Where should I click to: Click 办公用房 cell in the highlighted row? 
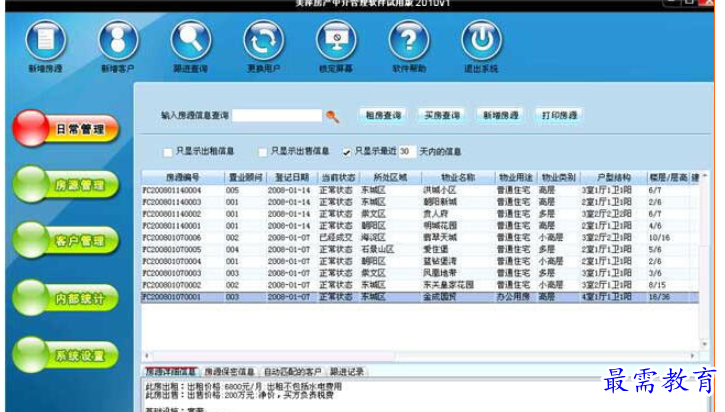coord(513,297)
